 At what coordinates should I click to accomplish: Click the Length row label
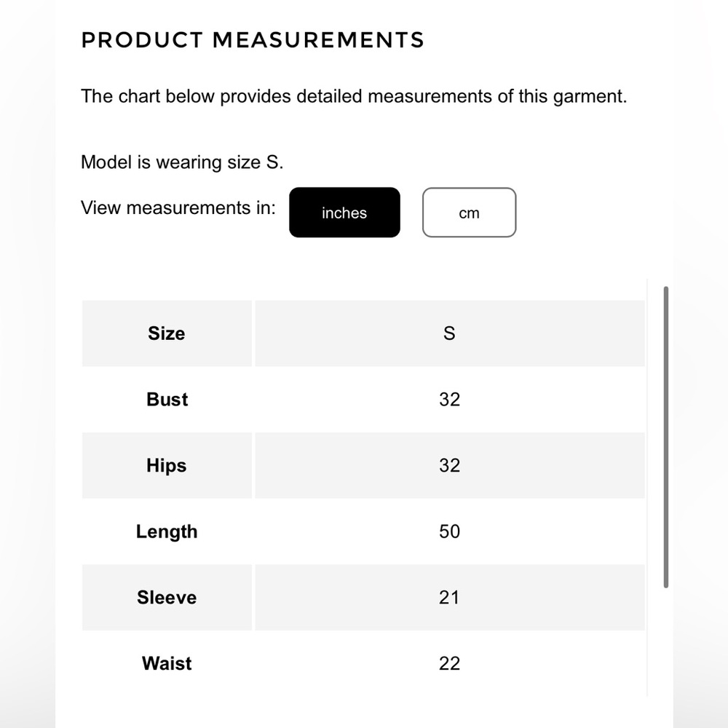167,531
